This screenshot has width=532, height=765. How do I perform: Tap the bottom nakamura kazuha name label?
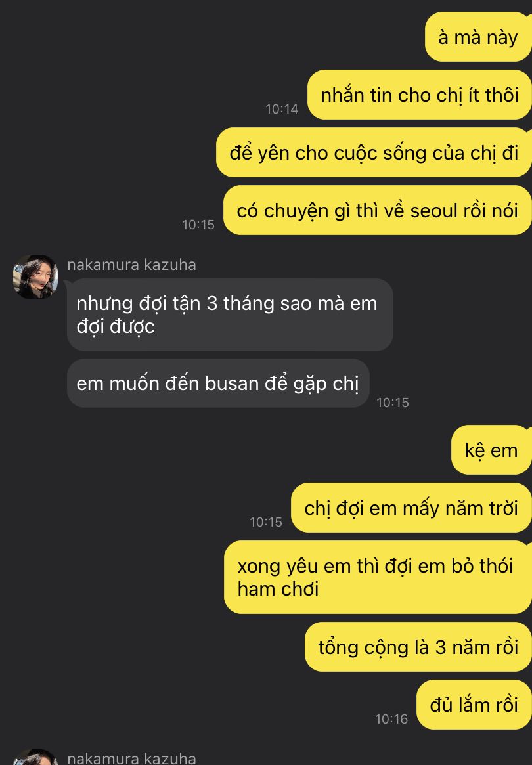coord(132,758)
